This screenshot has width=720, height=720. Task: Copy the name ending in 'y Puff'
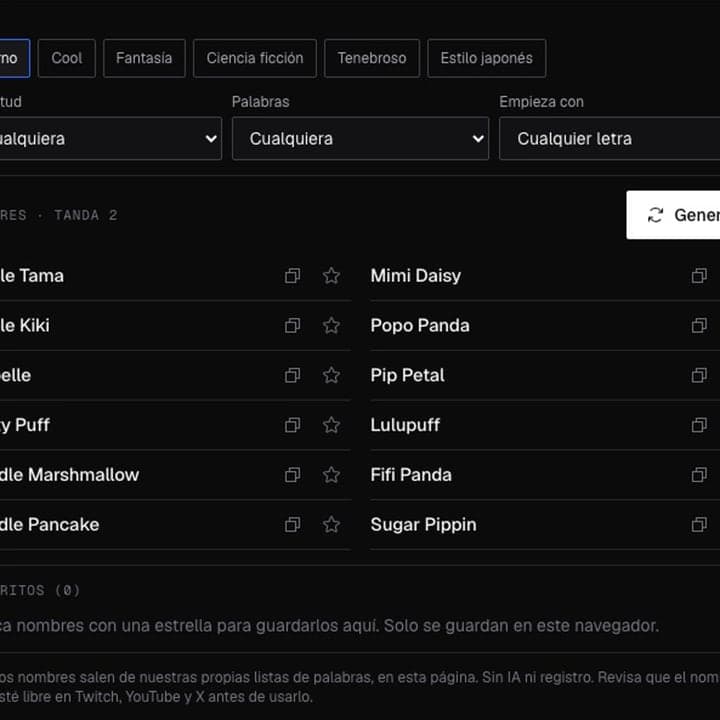[x=292, y=425]
